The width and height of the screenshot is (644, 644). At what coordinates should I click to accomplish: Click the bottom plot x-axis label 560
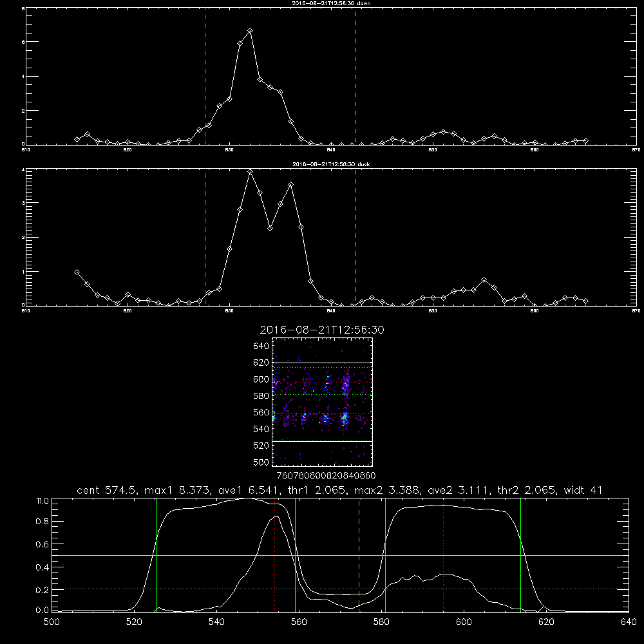coord(299,622)
